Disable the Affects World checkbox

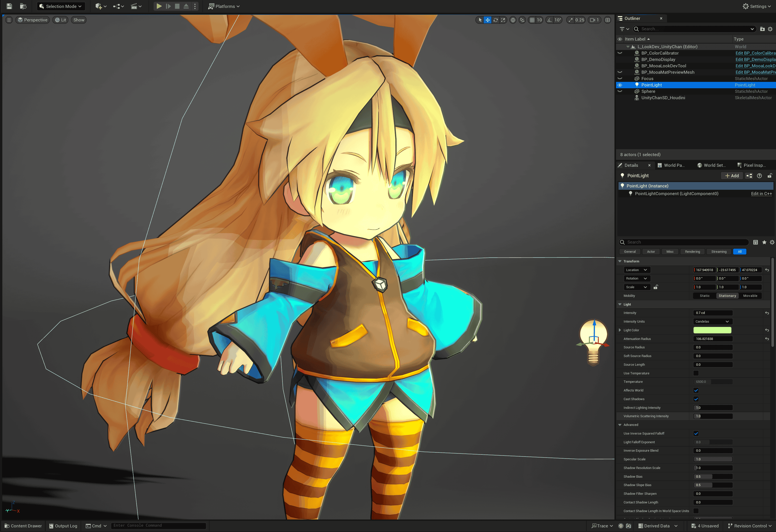pyautogui.click(x=696, y=390)
